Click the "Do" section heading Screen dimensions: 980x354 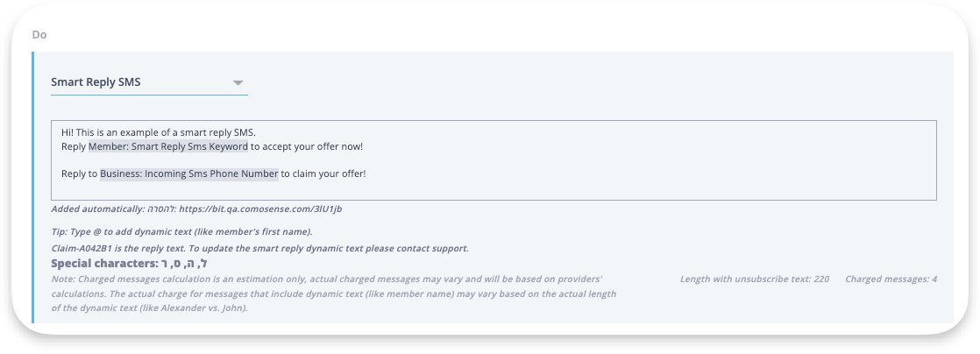pos(39,35)
